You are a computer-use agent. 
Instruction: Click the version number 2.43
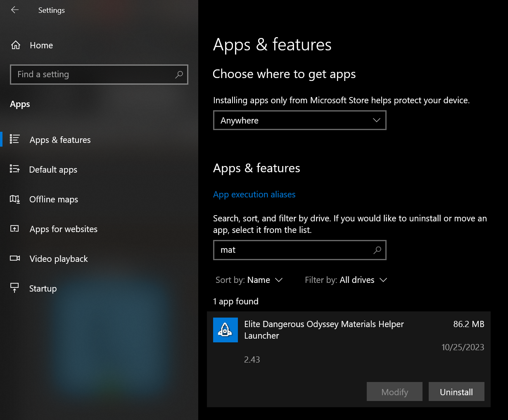pos(252,360)
